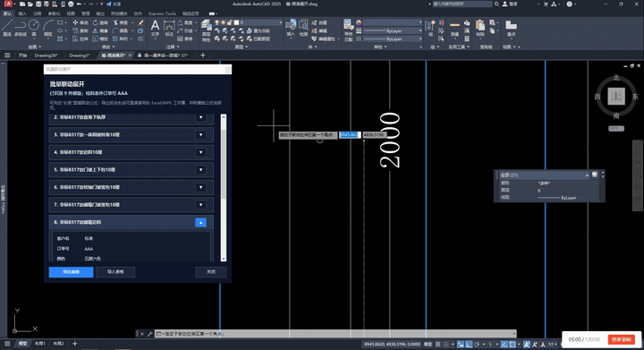Click the blue 导出表格 button
Screen dimensions: 644x350
(71, 272)
